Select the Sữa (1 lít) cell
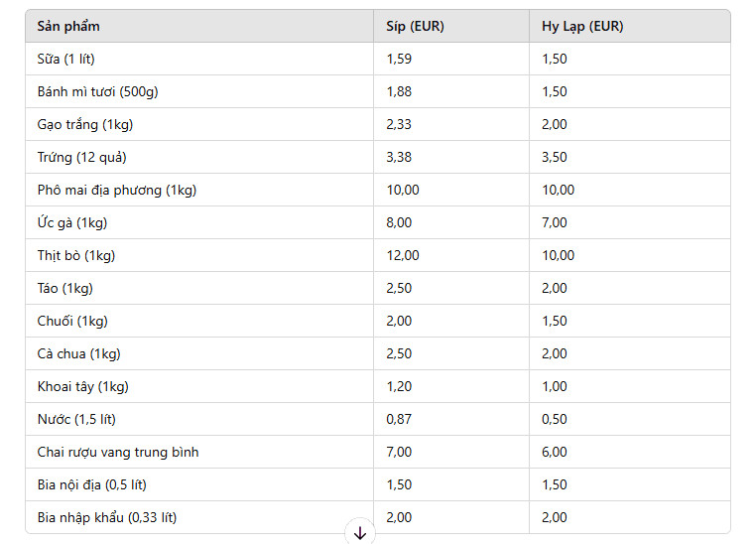The image size is (756, 544). (66, 60)
